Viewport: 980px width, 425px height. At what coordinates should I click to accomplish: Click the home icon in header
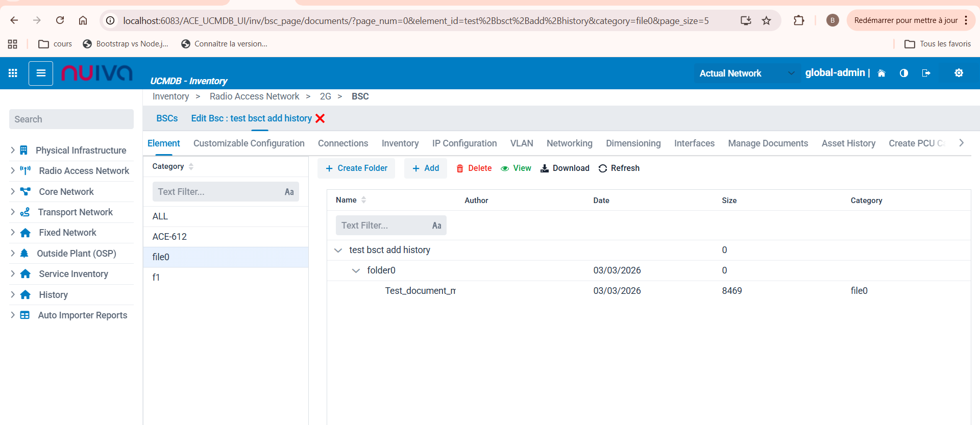click(881, 73)
